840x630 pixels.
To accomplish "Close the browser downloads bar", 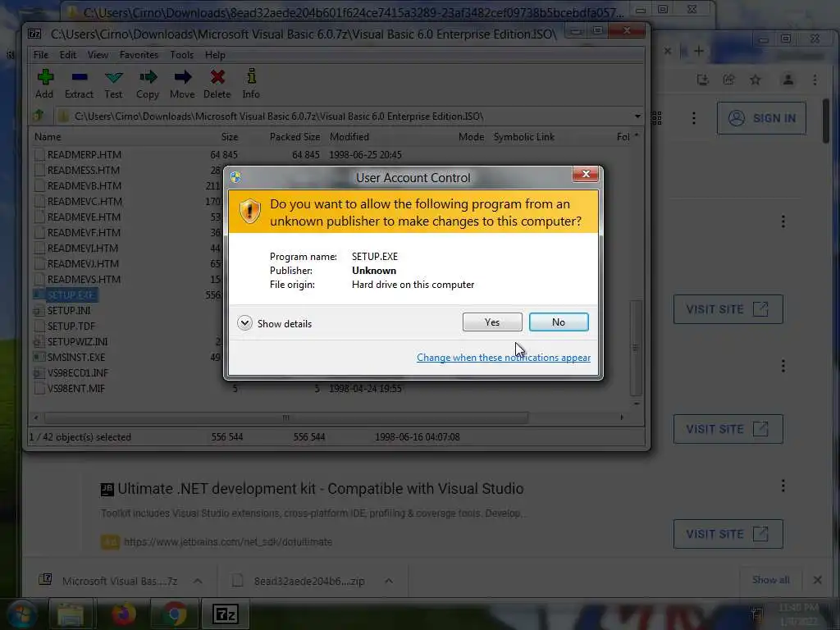I will pyautogui.click(x=818, y=580).
